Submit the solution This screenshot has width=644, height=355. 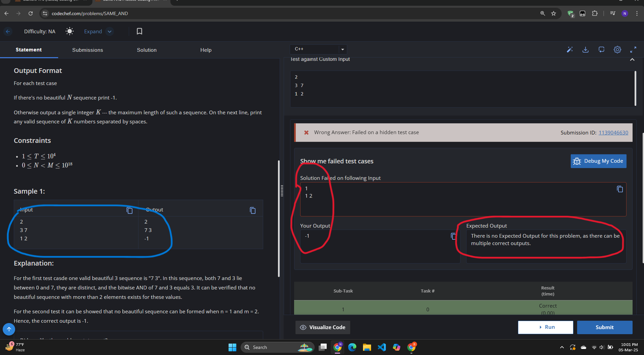click(604, 327)
